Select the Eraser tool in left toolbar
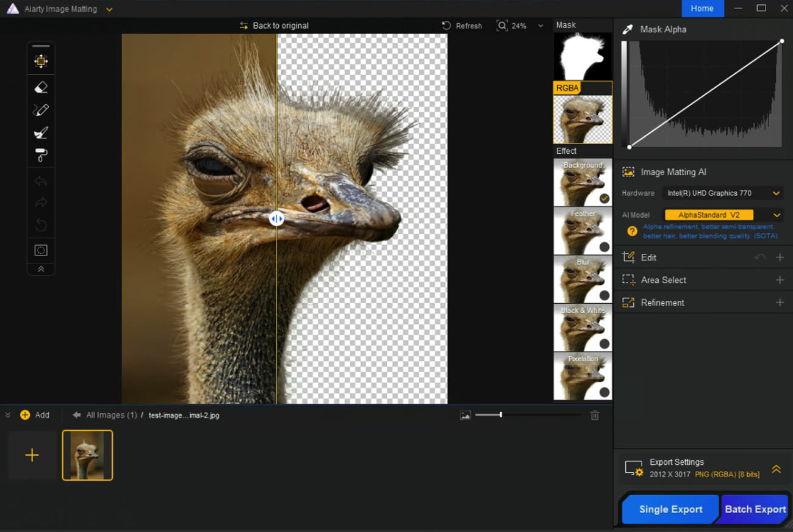The width and height of the screenshot is (793, 532). [x=41, y=87]
